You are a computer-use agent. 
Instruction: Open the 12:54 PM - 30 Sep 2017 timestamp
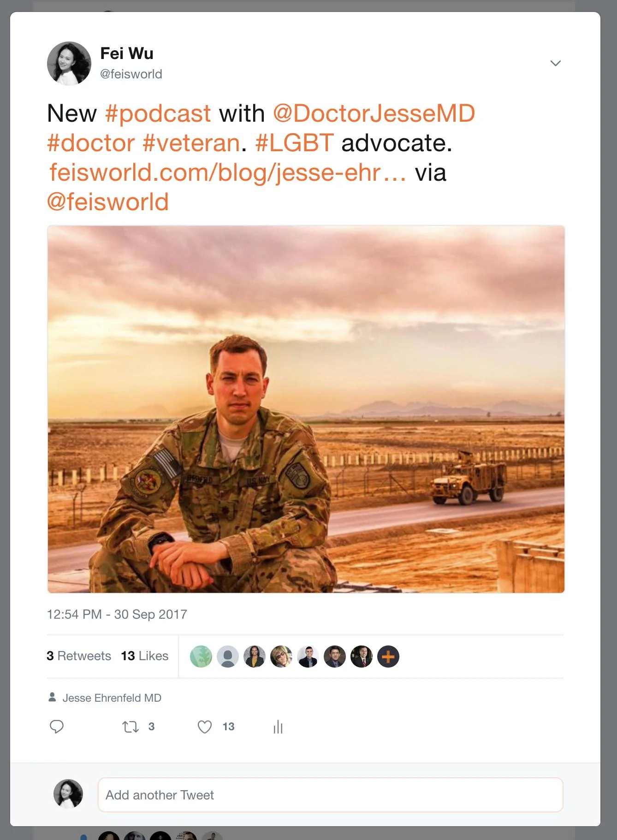(117, 615)
